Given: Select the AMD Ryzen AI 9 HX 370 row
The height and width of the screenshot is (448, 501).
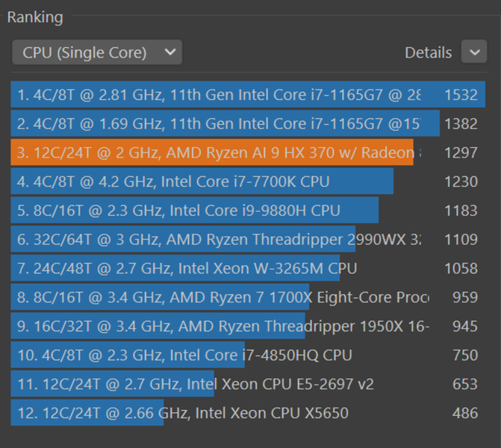Looking at the screenshot, I should click(248, 152).
